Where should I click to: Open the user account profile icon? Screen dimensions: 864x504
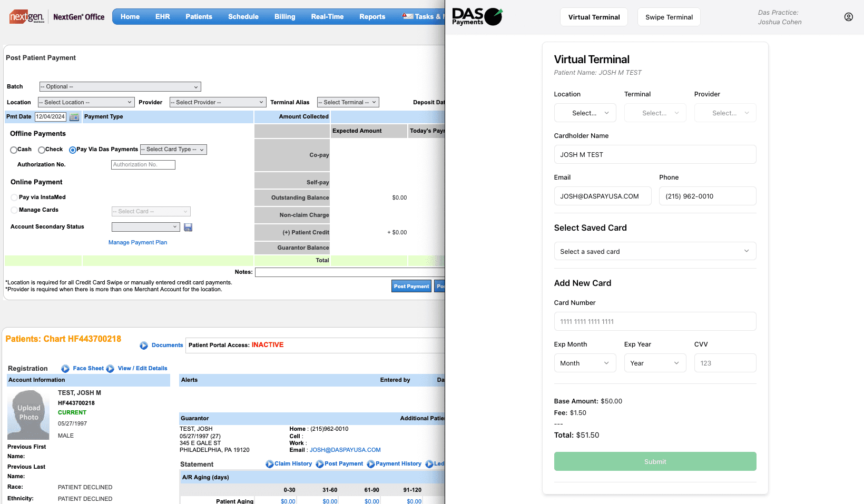point(848,17)
